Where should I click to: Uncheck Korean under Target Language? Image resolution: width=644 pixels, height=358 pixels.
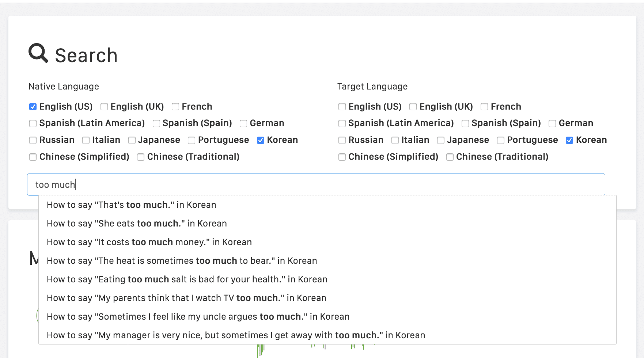[x=569, y=140]
